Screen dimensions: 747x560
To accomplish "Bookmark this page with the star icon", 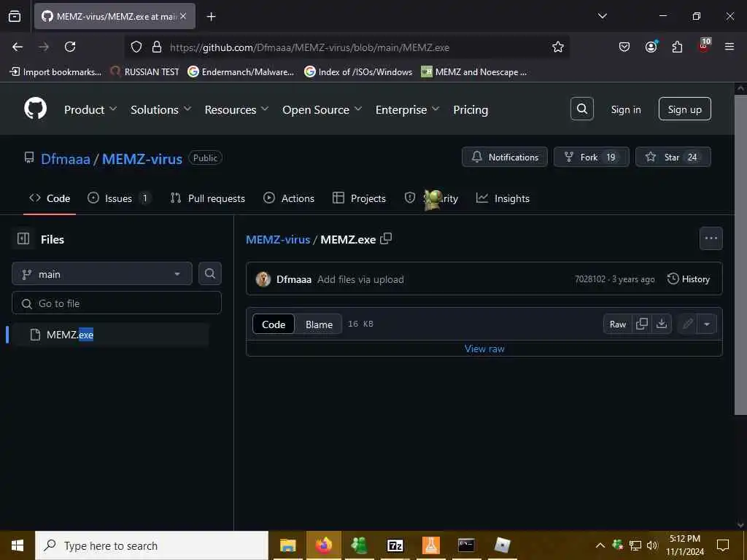I will click(x=557, y=47).
